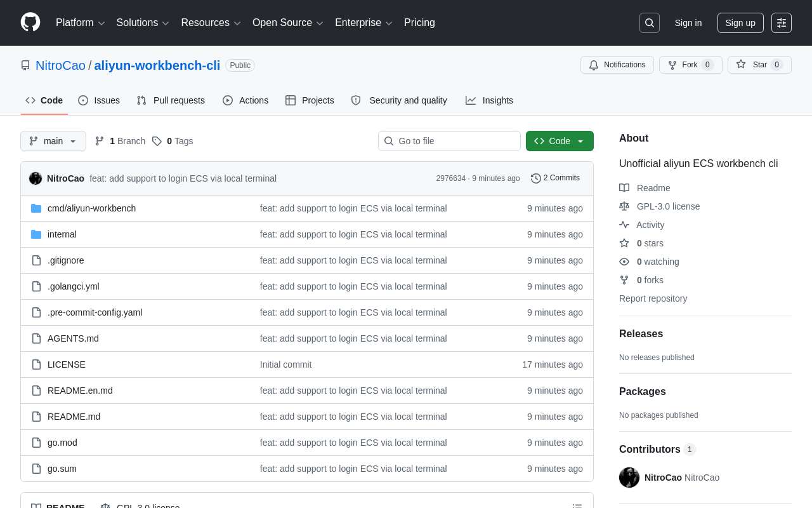Star the aliyun-workbench-cli repository
This screenshot has width=812, height=508.
(x=759, y=65)
